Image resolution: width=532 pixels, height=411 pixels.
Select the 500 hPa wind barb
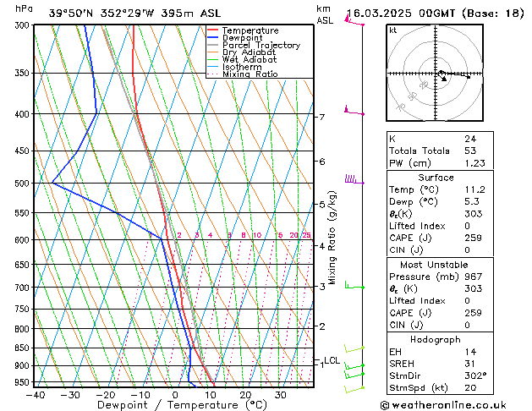354,180
